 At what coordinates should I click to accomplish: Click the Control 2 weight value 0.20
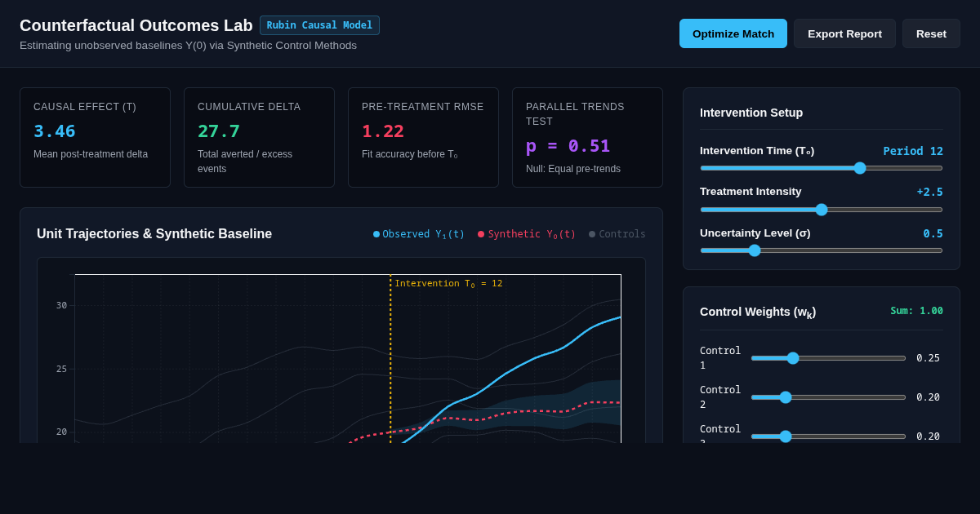928,397
